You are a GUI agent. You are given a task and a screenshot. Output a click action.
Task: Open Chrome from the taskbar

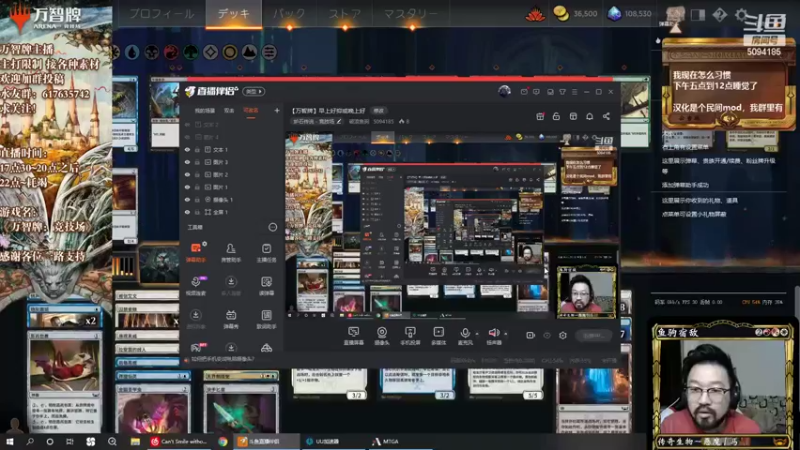(x=223, y=441)
